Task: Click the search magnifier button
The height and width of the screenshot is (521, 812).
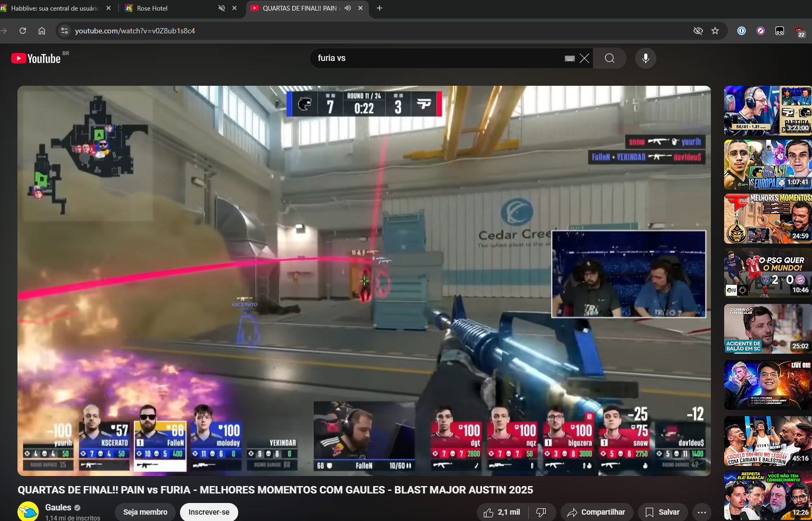Action: click(610, 58)
